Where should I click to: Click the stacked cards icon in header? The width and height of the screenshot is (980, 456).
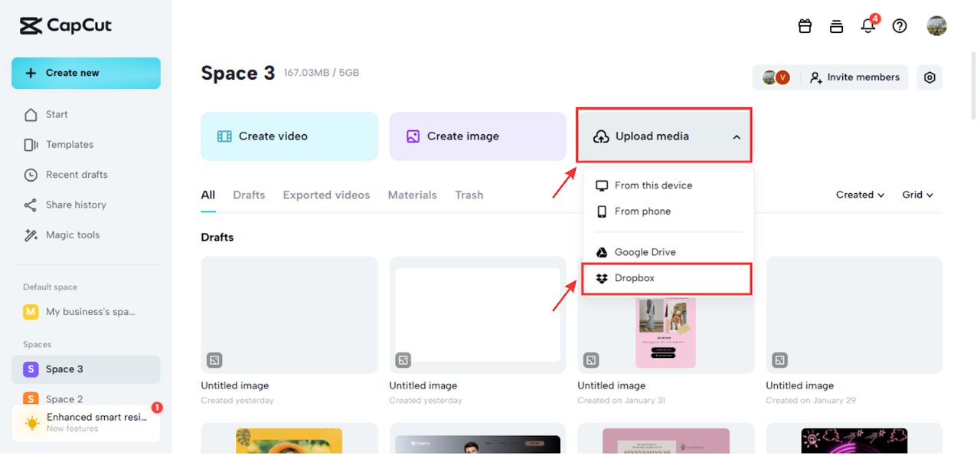pyautogui.click(x=836, y=26)
